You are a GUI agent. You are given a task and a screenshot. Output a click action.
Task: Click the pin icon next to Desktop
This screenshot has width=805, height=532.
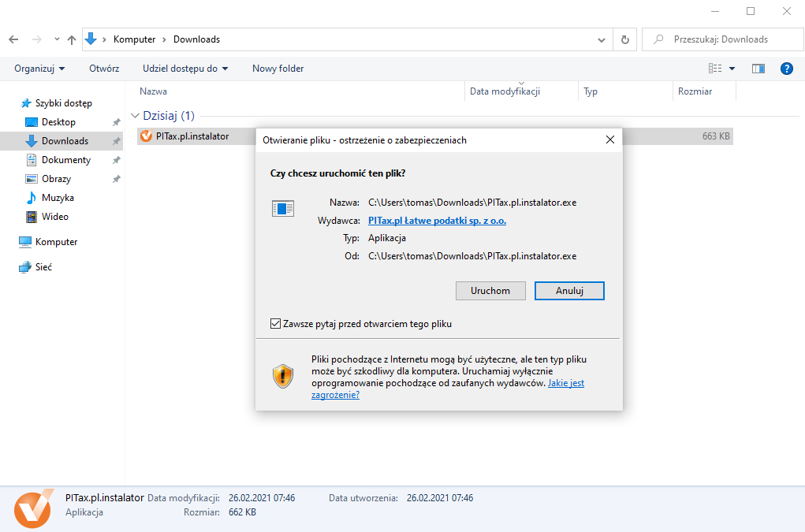117,122
